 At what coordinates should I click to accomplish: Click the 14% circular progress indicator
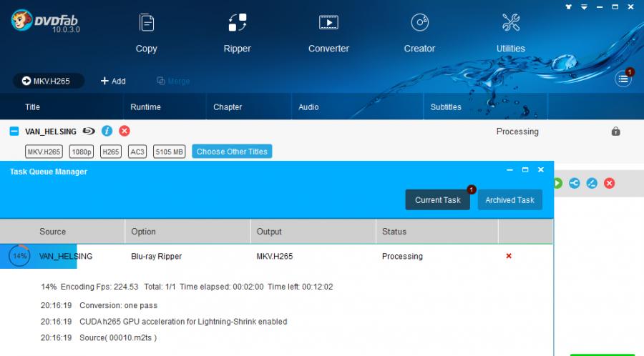coord(19,256)
